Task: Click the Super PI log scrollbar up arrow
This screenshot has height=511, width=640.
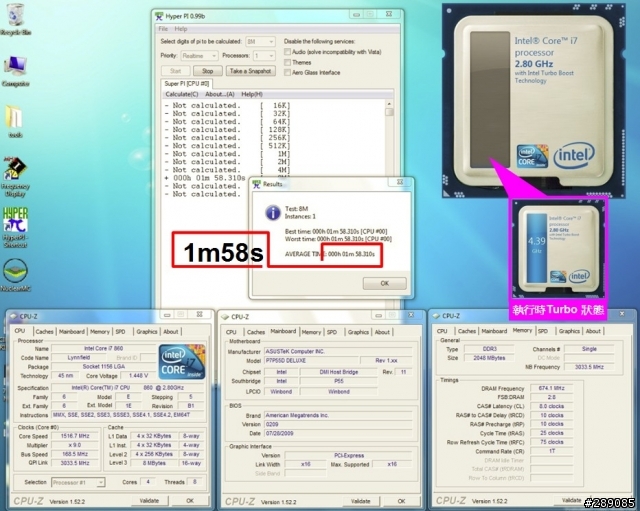Action: (x=389, y=104)
